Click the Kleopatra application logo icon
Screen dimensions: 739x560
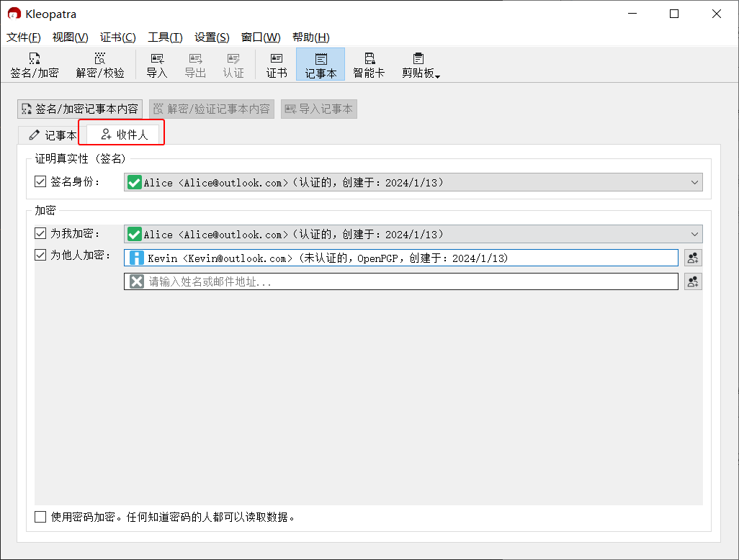[x=14, y=14]
